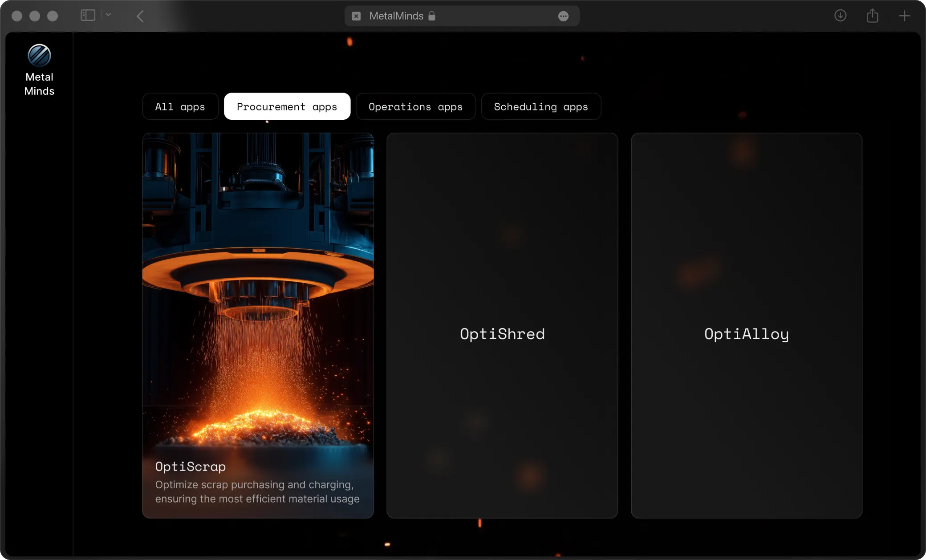
Task: Switch to the All apps filter
Action: tap(180, 106)
